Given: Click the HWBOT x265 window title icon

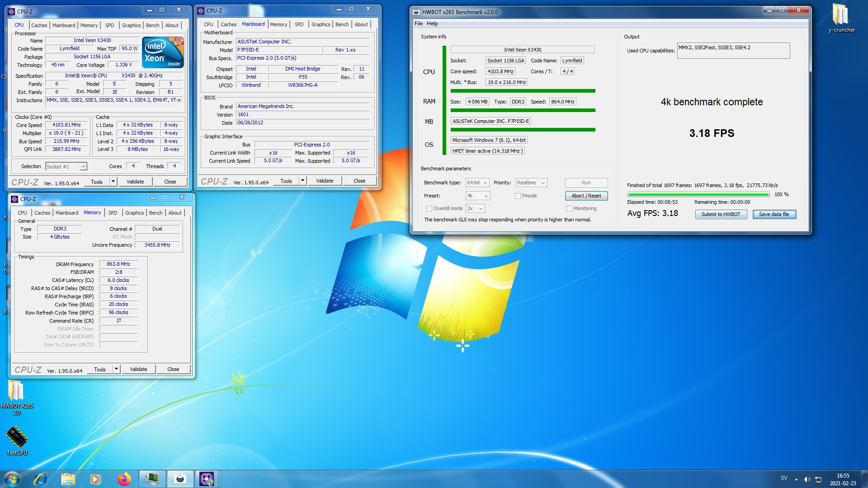Looking at the screenshot, I should tap(416, 12).
